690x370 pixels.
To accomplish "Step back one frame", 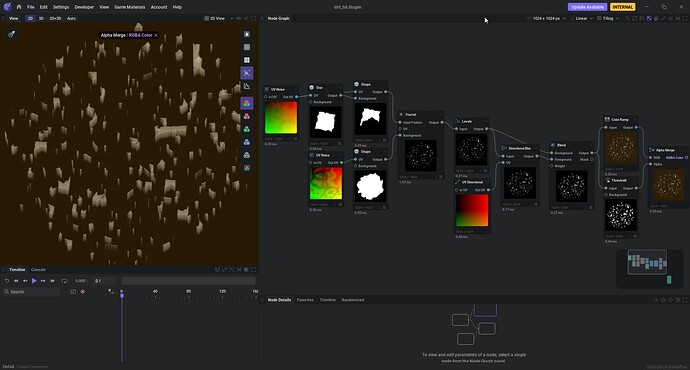I will pyautogui.click(x=25, y=281).
